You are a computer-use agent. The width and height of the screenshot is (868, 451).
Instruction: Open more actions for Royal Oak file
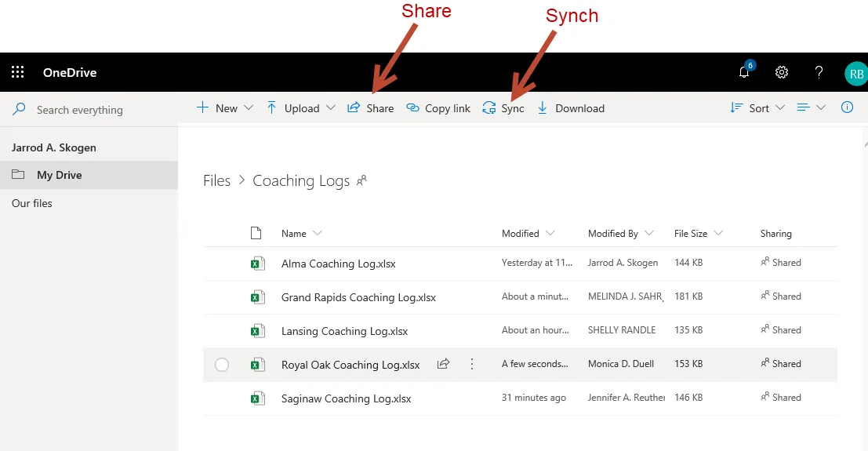[472, 364]
